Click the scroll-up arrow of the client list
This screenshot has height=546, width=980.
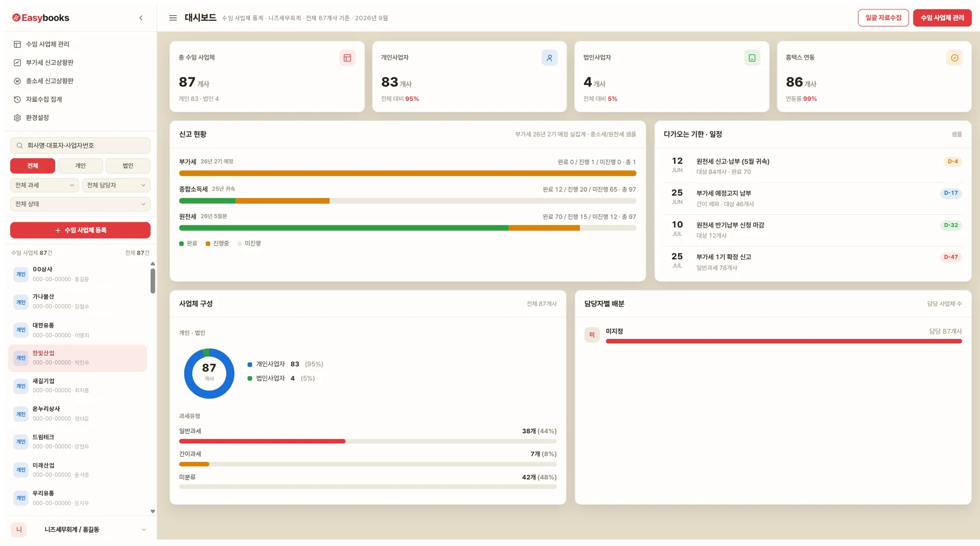tap(152, 264)
